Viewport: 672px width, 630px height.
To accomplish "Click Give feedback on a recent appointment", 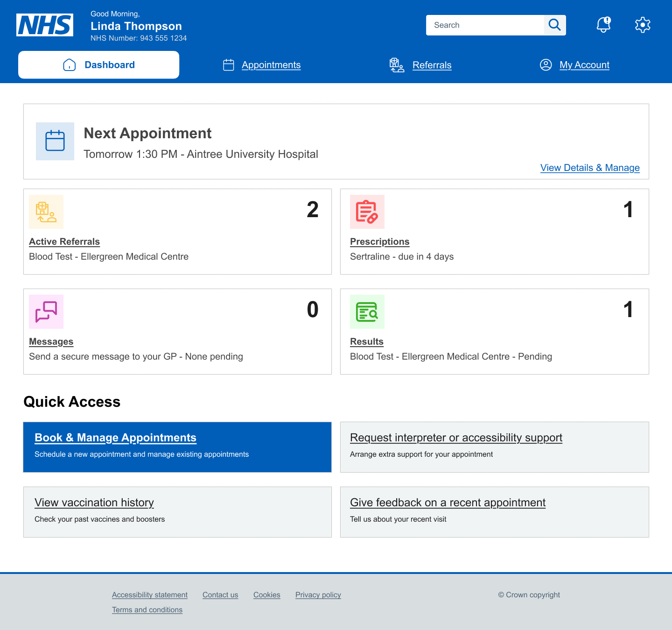I will pos(448,503).
